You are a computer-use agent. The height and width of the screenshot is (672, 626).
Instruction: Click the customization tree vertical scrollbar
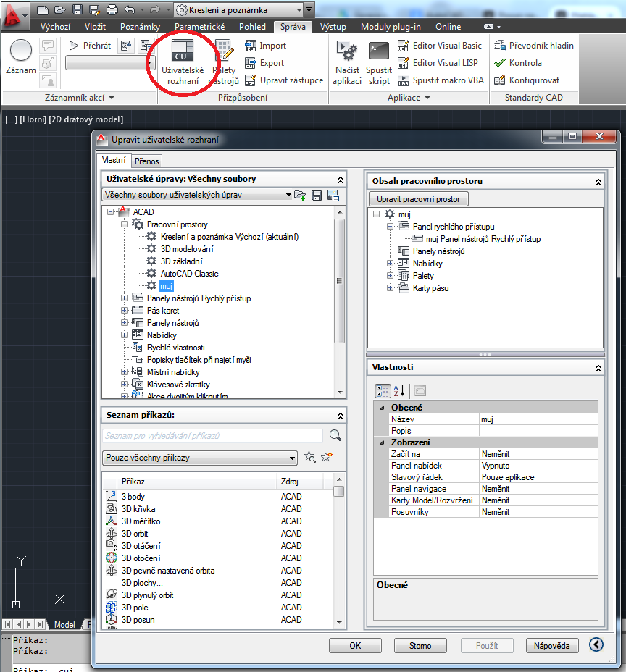click(x=340, y=281)
